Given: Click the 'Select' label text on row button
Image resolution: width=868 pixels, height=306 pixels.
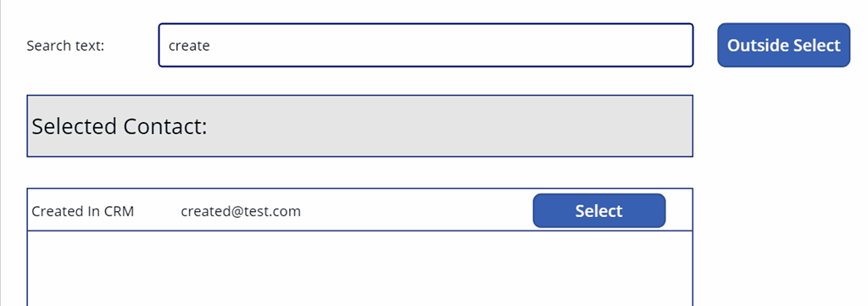Looking at the screenshot, I should [x=599, y=211].
